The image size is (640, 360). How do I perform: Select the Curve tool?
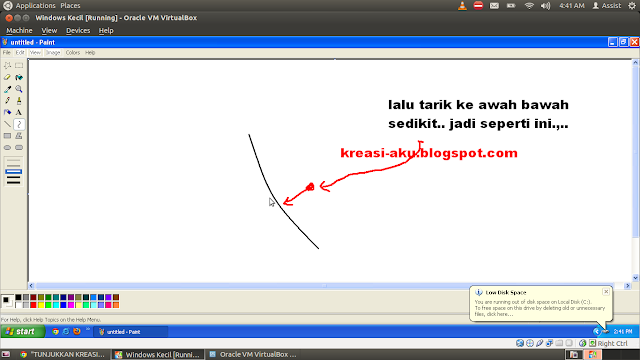[x=19, y=124]
